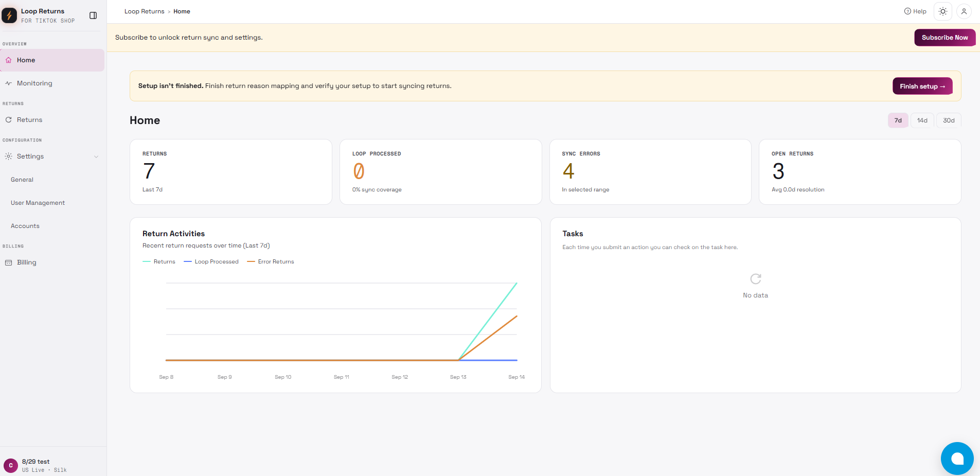980x476 pixels.
Task: Open the 8/29 test account switcher
Action: 52,465
